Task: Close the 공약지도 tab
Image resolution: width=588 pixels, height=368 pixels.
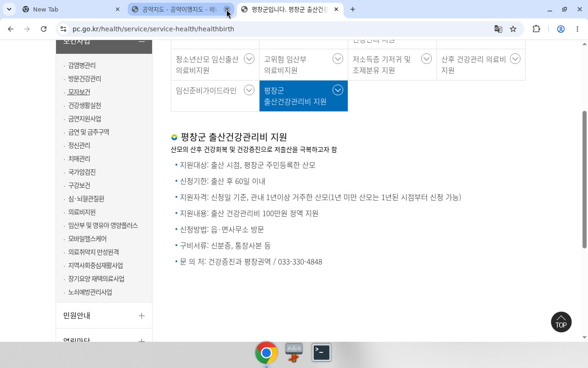Action: tap(227, 9)
